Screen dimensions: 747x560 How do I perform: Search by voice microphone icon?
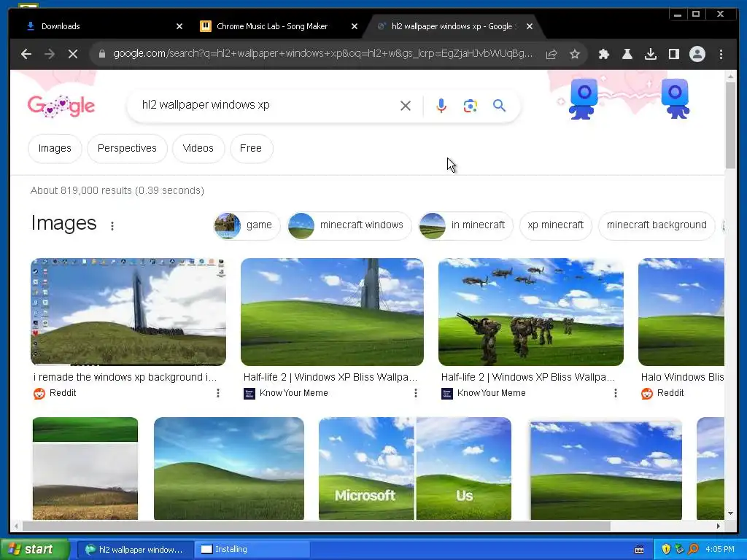coord(441,106)
